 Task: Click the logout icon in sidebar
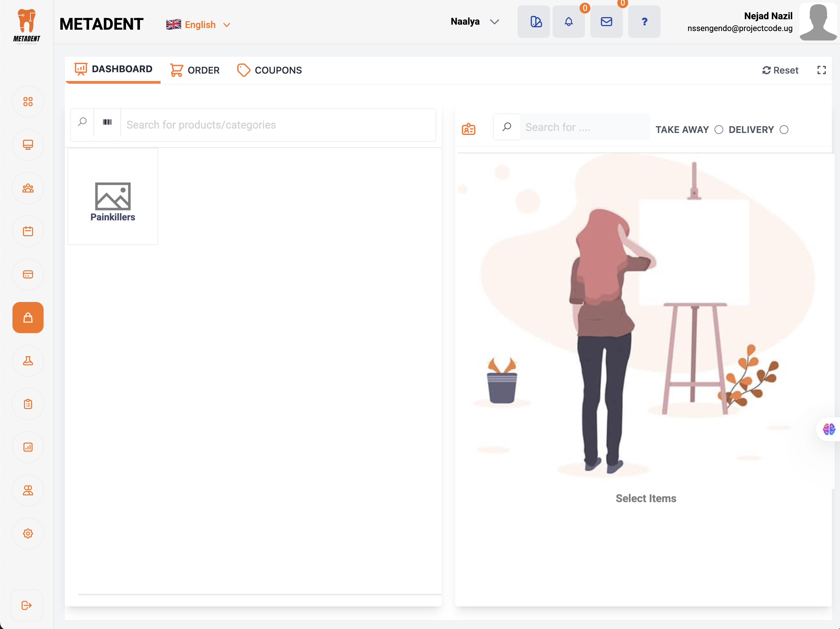(26, 605)
